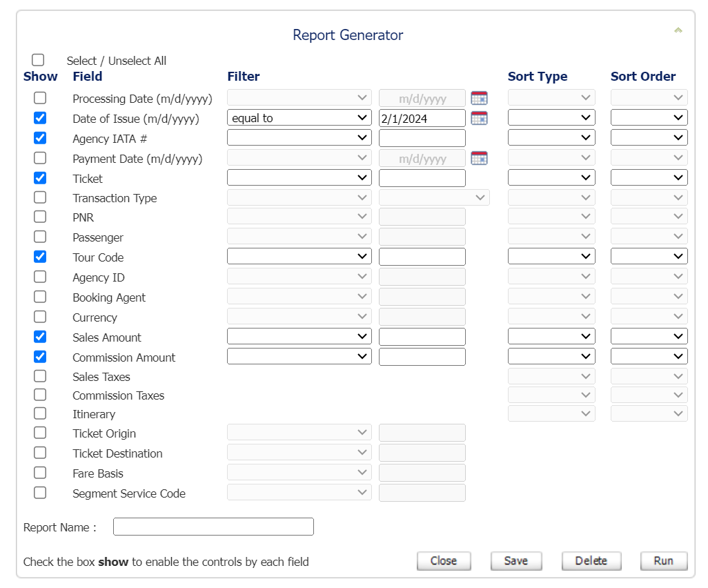
Task: Enable the Passenger field checkbox
Action: click(x=40, y=237)
